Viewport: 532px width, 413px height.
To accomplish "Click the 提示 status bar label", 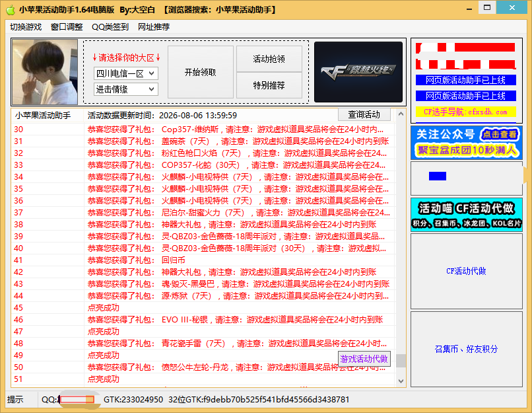I will (x=15, y=399).
